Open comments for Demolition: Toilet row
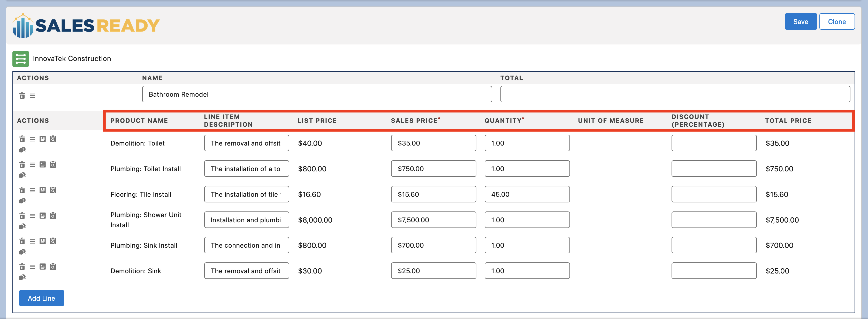Image resolution: width=868 pixels, height=319 pixels. (22, 150)
